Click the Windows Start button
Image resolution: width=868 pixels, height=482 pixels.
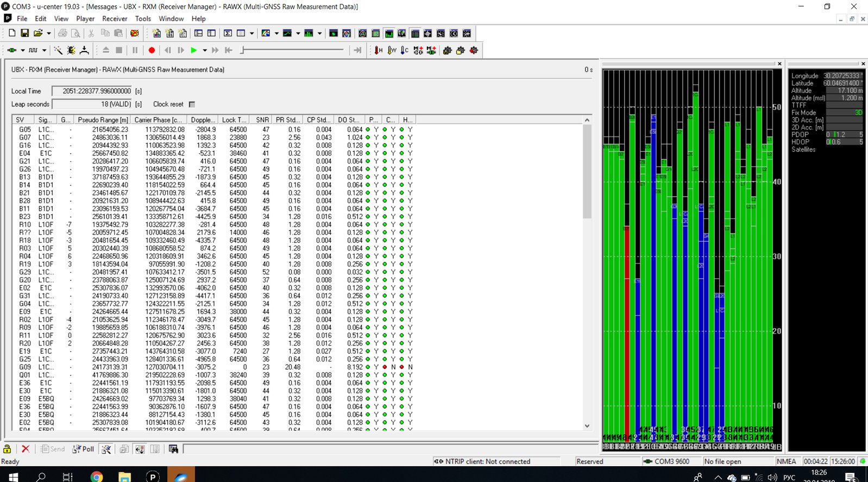point(13,477)
